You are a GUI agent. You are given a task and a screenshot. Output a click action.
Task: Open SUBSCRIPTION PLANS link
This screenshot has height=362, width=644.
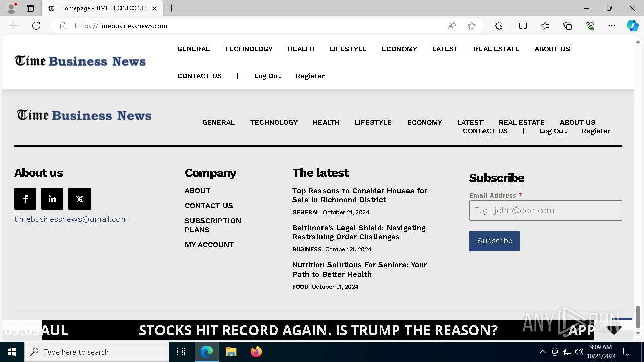pyautogui.click(x=213, y=225)
